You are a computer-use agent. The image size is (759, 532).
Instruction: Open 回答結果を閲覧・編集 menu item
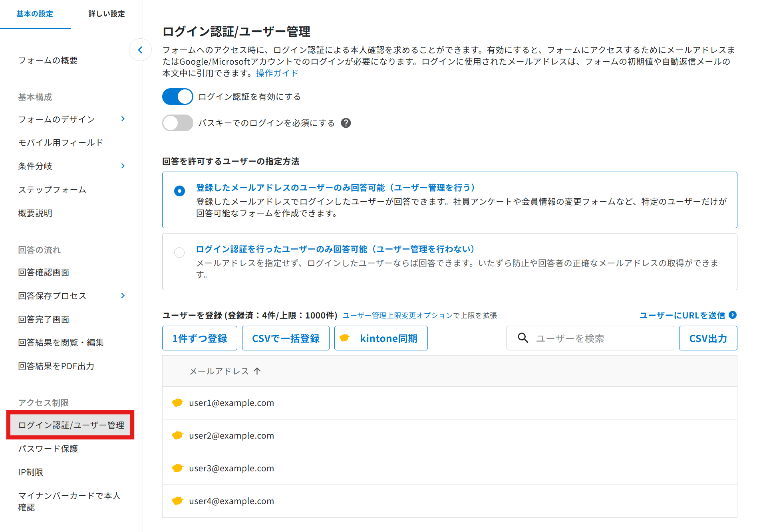click(x=61, y=342)
